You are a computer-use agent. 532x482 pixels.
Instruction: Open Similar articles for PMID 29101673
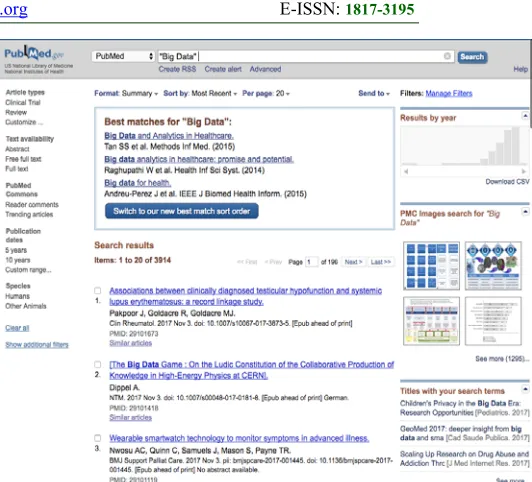(x=130, y=343)
